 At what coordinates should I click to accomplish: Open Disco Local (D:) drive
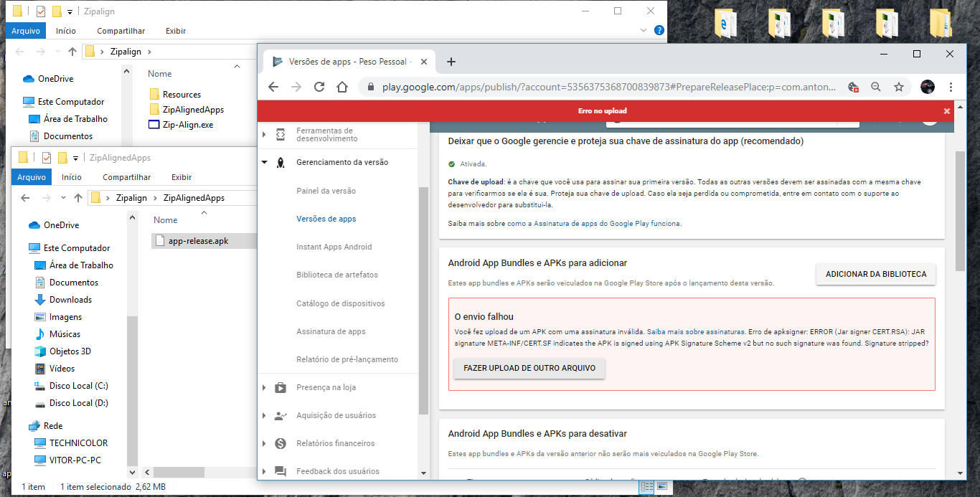click(x=78, y=403)
